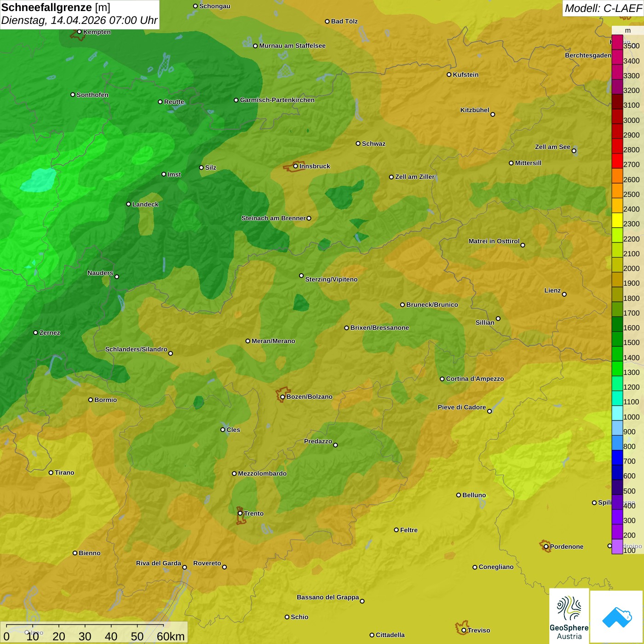Viewport: 644px width, 644px height.
Task: Click the '2000' legend value
Action: [x=632, y=268]
